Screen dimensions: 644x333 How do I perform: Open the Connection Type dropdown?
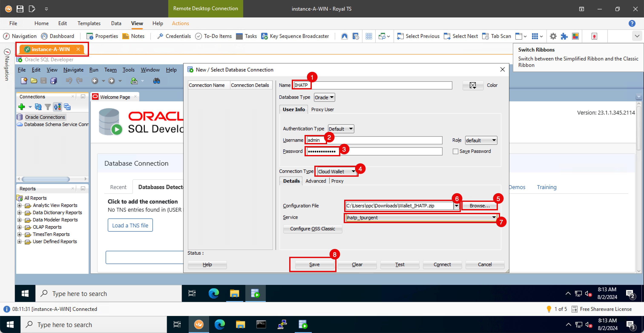tap(336, 171)
